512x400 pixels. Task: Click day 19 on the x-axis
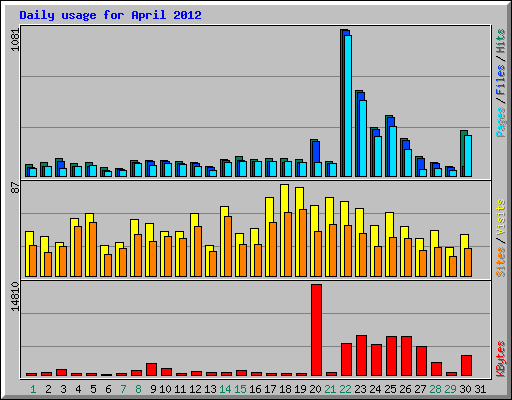click(300, 389)
